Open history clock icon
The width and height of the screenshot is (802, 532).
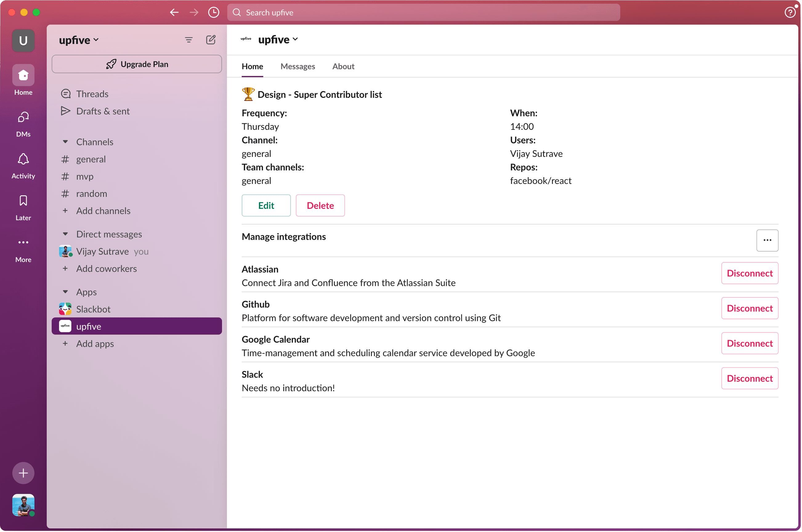[214, 13]
